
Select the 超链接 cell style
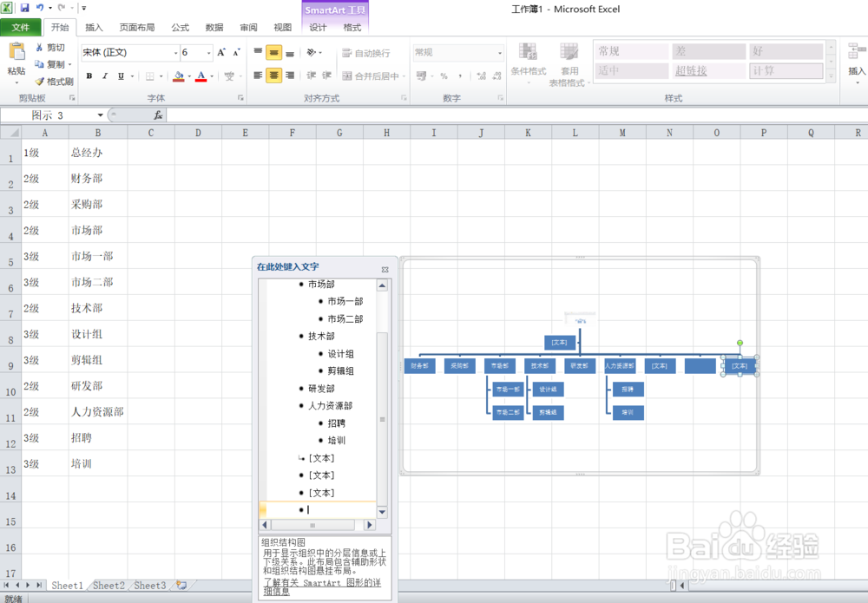708,71
